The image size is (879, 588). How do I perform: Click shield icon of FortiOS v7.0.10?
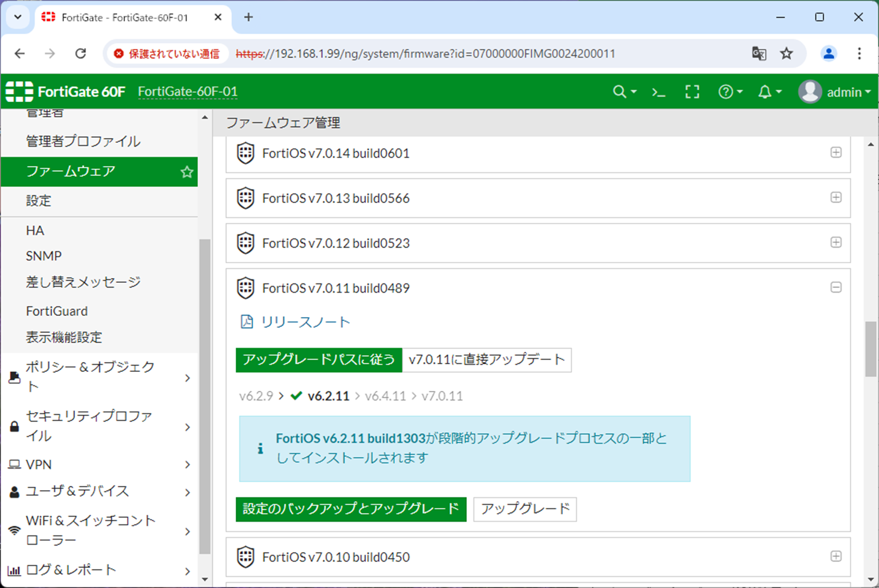pyautogui.click(x=245, y=557)
